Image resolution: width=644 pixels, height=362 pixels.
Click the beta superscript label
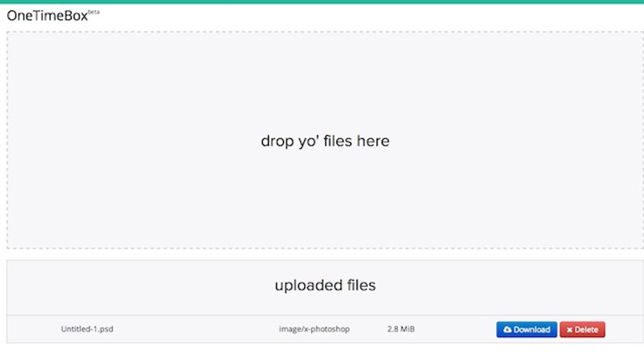(x=94, y=12)
